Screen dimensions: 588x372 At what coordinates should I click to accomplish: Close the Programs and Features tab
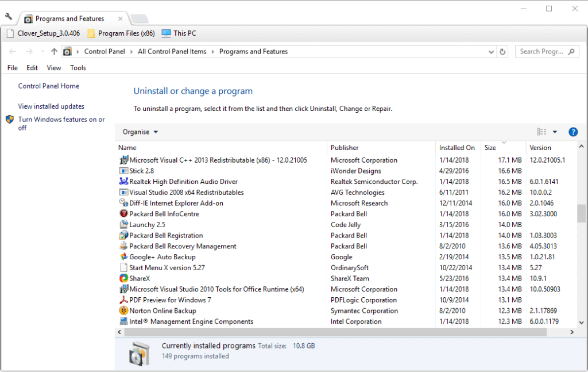tap(120, 19)
